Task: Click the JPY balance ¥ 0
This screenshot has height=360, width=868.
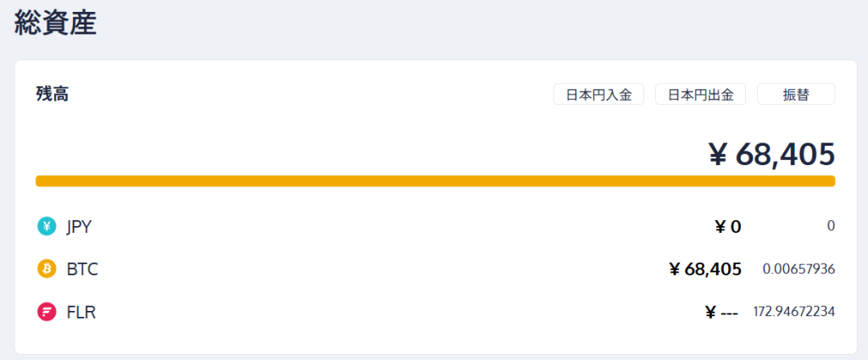Action: tap(728, 226)
